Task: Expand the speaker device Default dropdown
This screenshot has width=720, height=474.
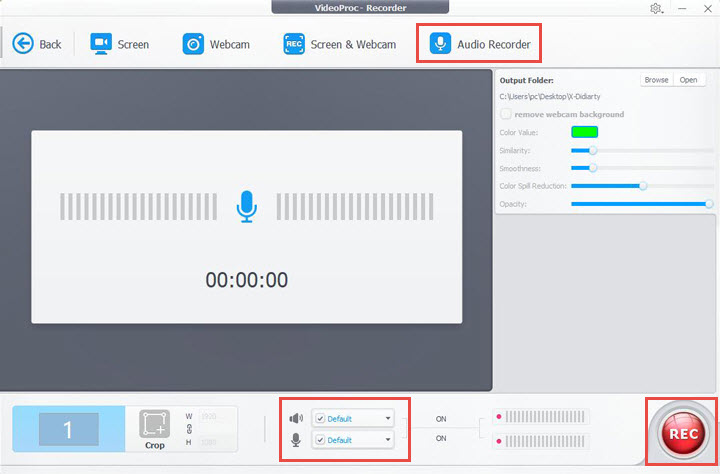Action: (388, 418)
